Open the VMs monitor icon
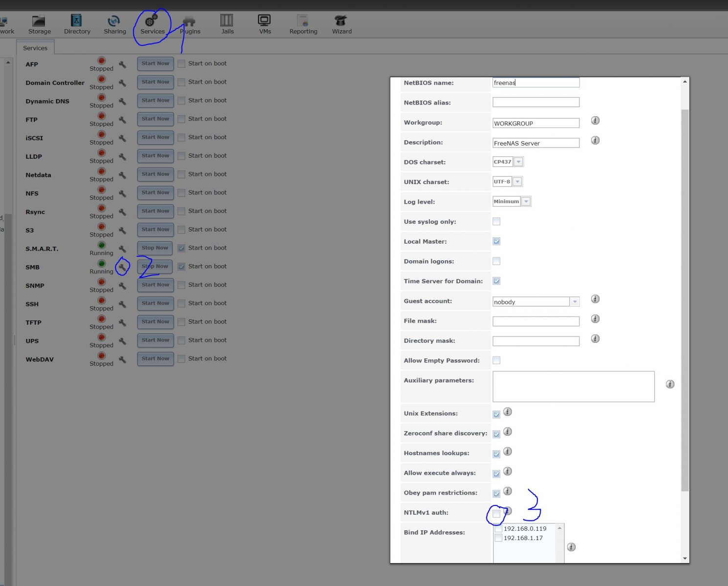 [264, 21]
